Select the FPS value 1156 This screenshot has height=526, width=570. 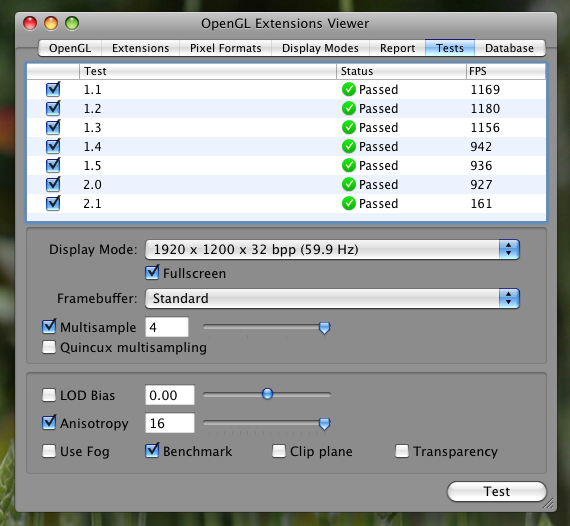tap(485, 127)
